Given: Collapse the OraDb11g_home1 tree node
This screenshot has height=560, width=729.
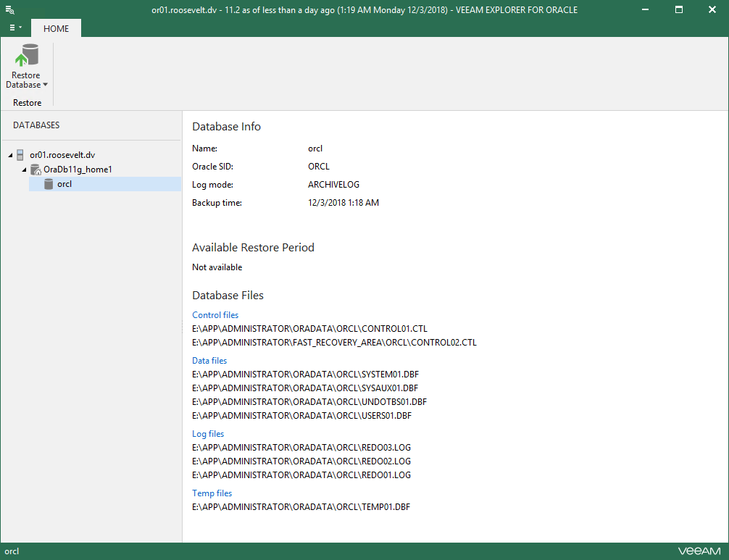Looking at the screenshot, I should coord(24,170).
